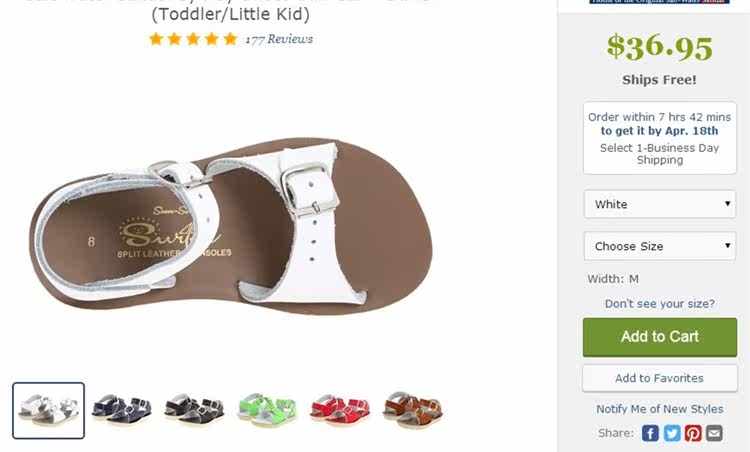This screenshot has width=750, height=452.
Task: Select the black sandal thumbnail
Action: coord(194,410)
